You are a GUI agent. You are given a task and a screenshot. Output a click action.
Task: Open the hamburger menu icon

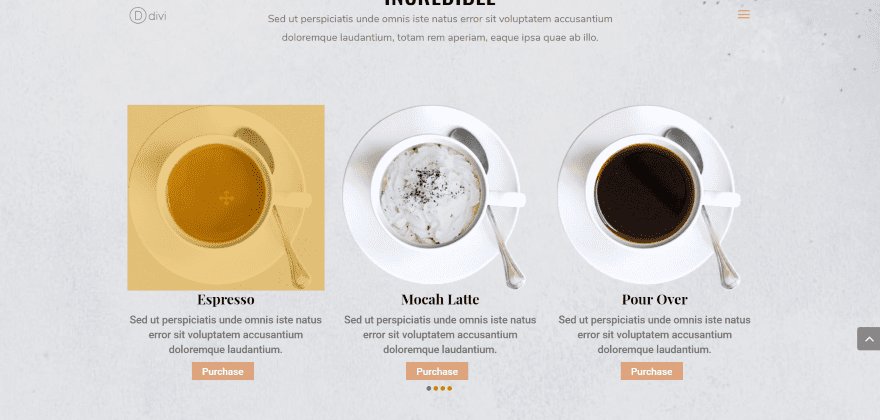point(744,15)
